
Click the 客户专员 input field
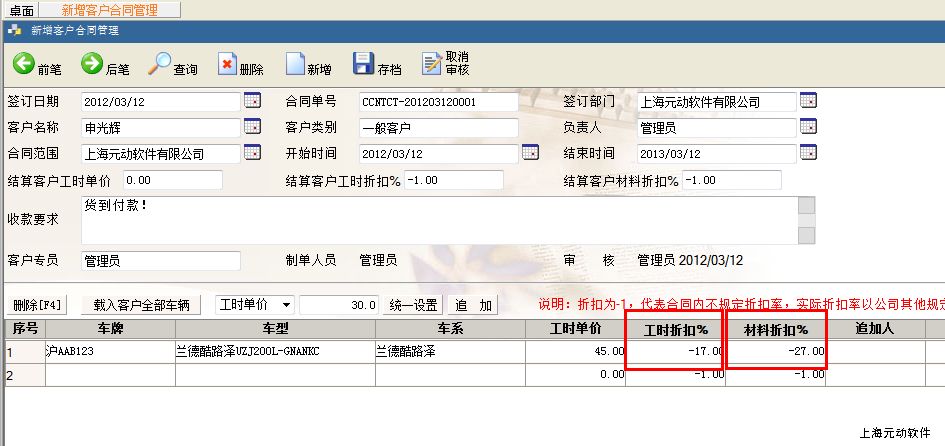(x=160, y=260)
